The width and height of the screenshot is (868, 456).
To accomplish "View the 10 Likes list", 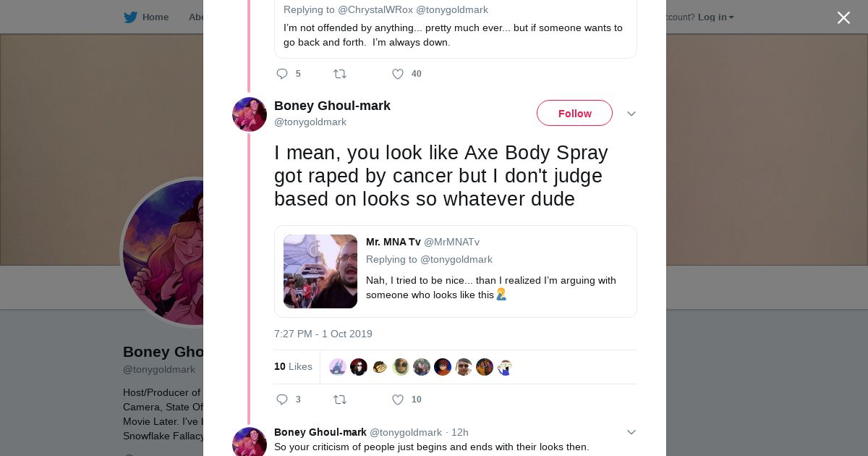I will [x=293, y=367].
